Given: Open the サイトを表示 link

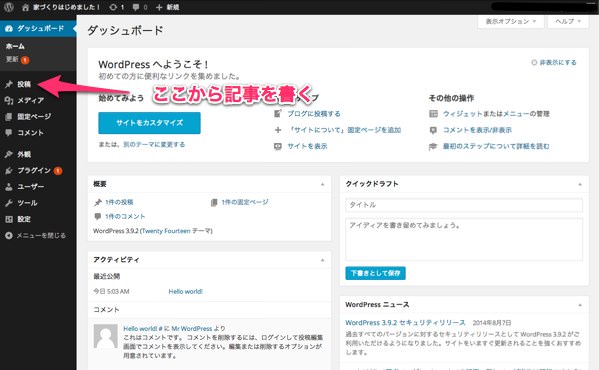Looking at the screenshot, I should [x=308, y=146].
